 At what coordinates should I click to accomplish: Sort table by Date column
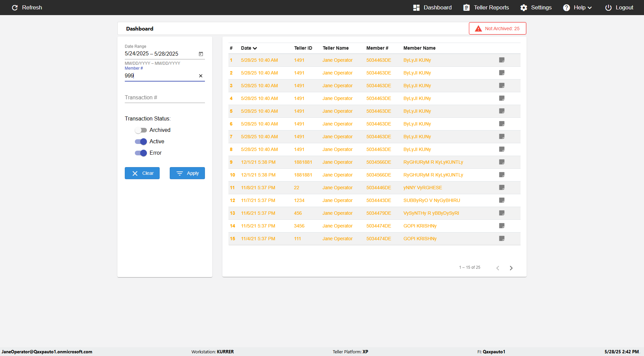point(249,48)
